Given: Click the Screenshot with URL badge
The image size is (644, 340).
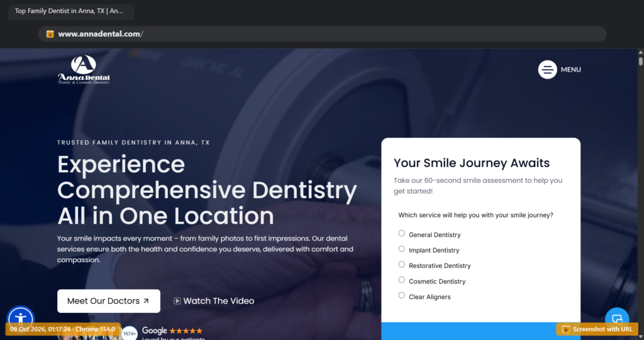Looking at the screenshot, I should 597,329.
